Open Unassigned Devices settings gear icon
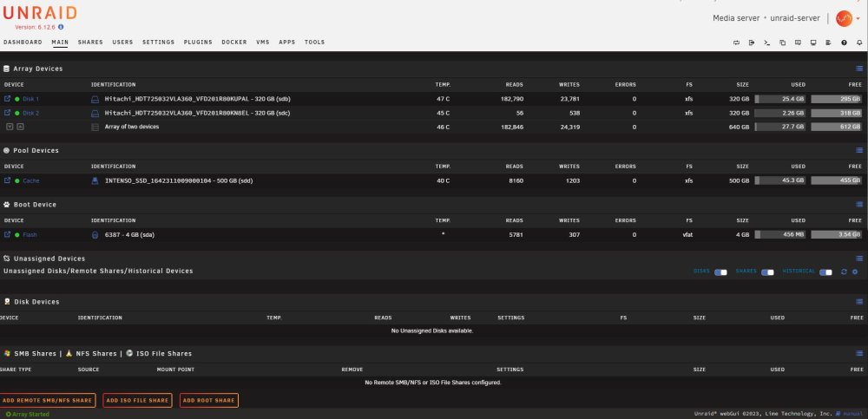This screenshot has width=868, height=419. coord(855,272)
